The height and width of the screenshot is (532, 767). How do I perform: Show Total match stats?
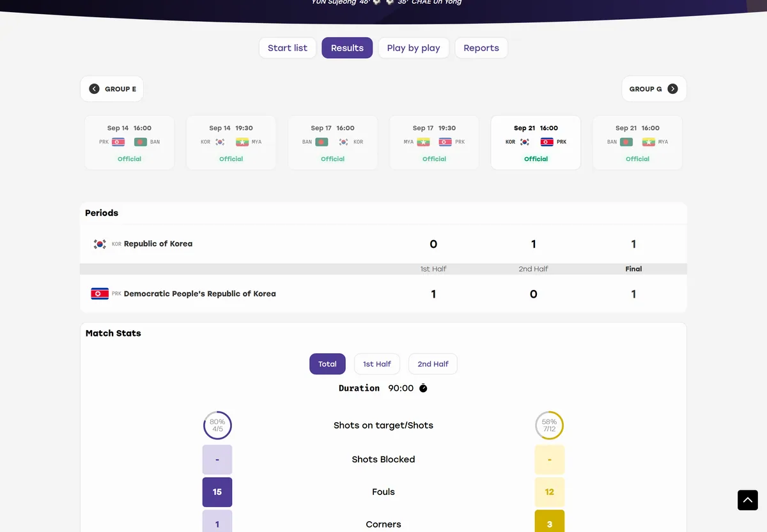[327, 364]
